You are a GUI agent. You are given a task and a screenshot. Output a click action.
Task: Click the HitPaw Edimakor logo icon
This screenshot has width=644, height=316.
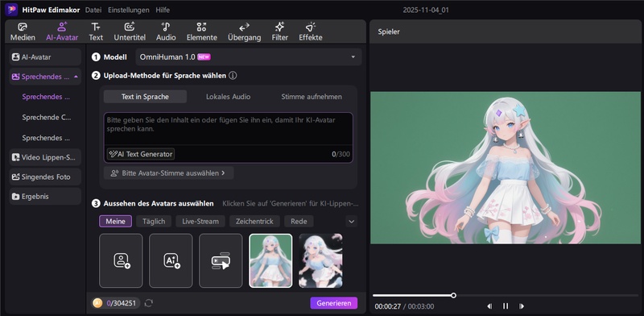11,10
